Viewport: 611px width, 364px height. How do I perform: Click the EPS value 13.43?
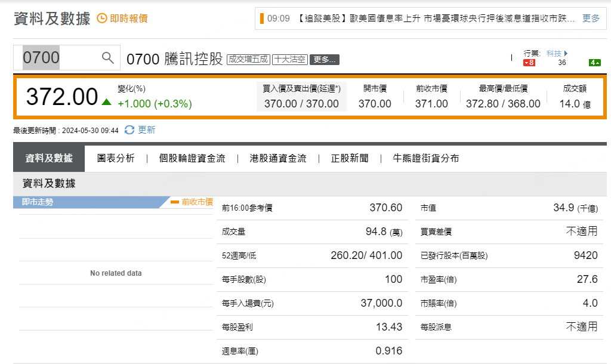tap(389, 326)
